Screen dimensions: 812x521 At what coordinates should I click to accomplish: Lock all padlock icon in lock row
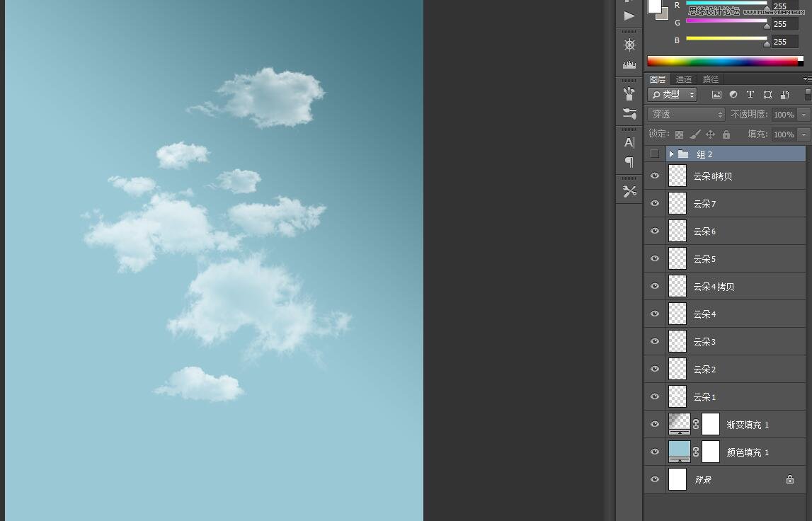coord(726,134)
